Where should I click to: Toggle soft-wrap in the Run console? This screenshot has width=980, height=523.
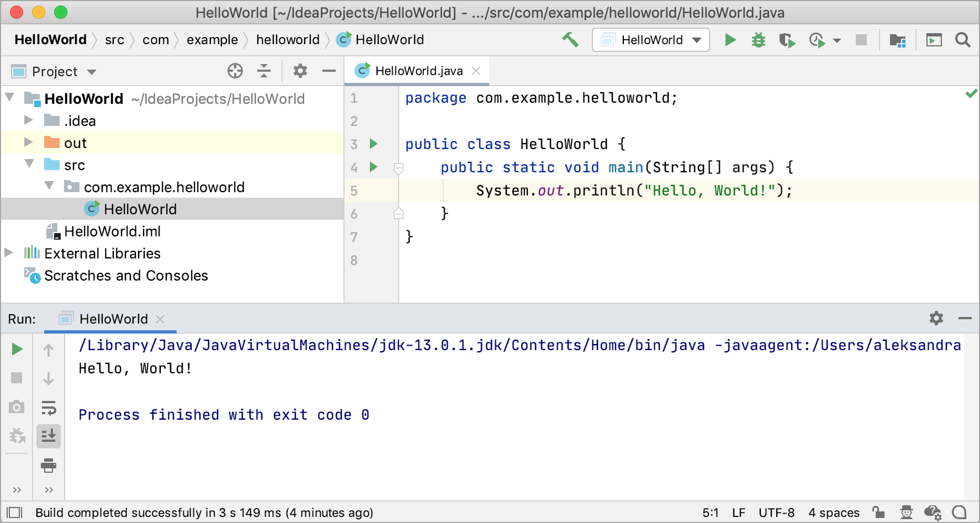[49, 408]
